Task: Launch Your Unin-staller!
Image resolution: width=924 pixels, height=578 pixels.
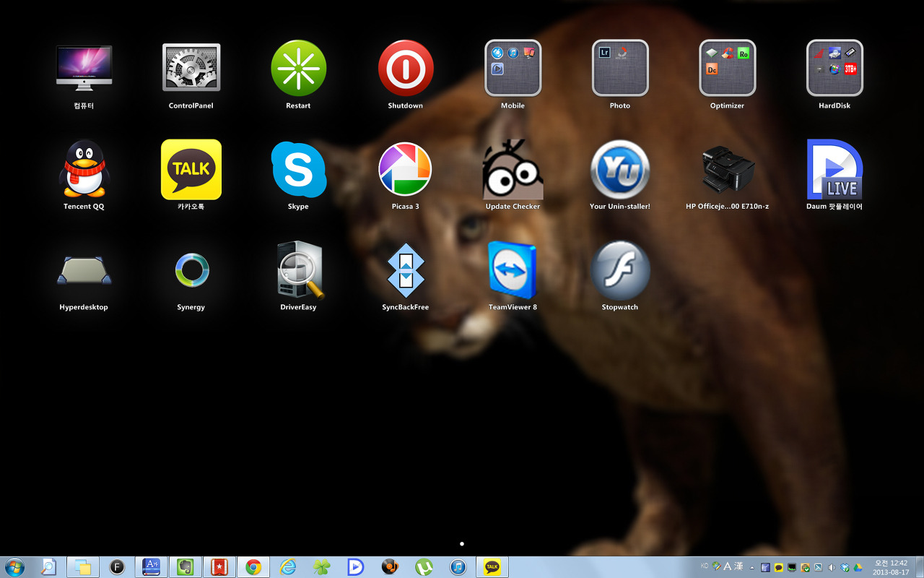Action: 620,169
